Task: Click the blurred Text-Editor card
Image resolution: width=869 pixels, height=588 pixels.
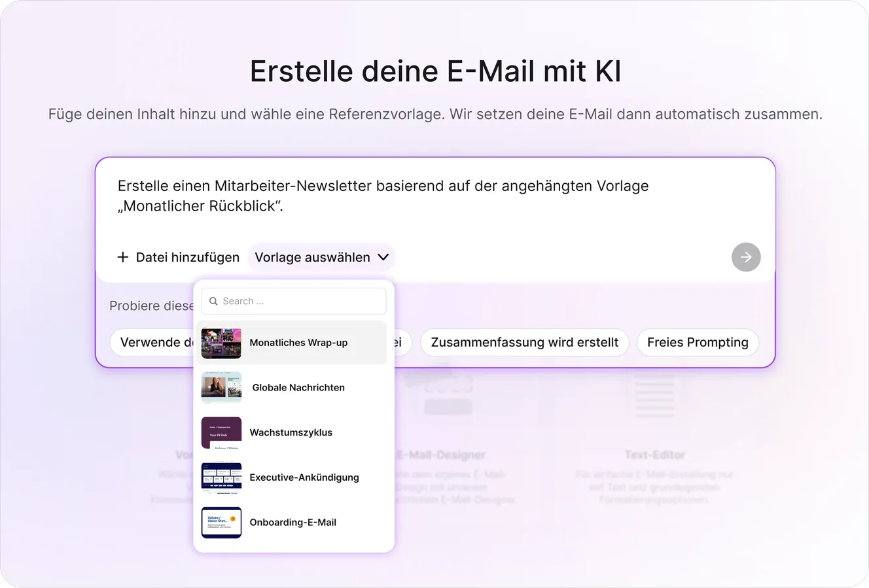Action: [x=654, y=438]
